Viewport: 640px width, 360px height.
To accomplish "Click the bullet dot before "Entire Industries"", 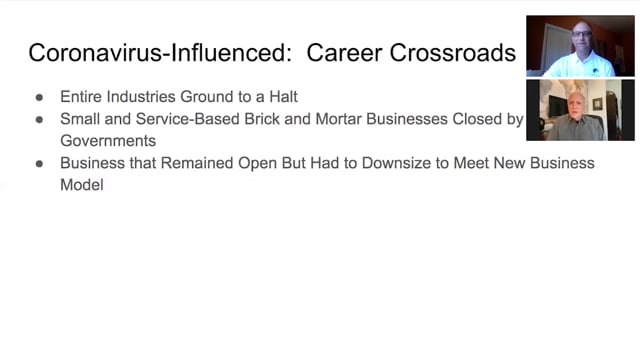I will [x=40, y=97].
